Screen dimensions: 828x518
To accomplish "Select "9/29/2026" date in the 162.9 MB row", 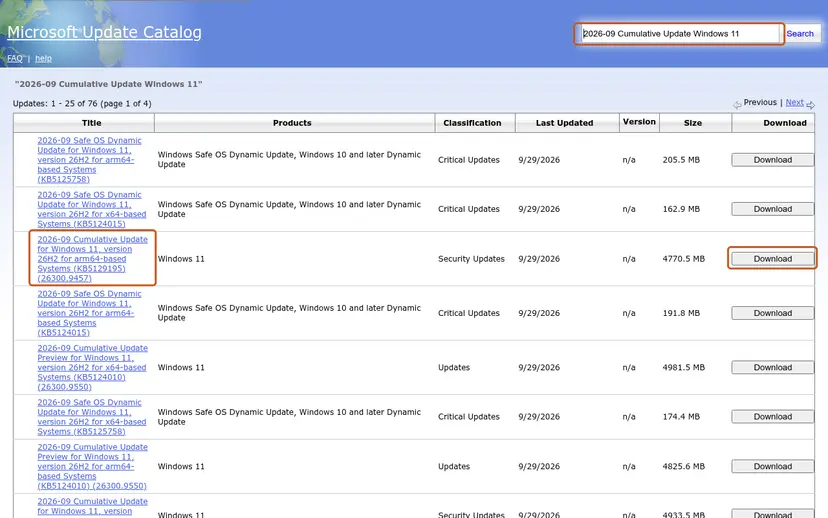I will [x=539, y=209].
